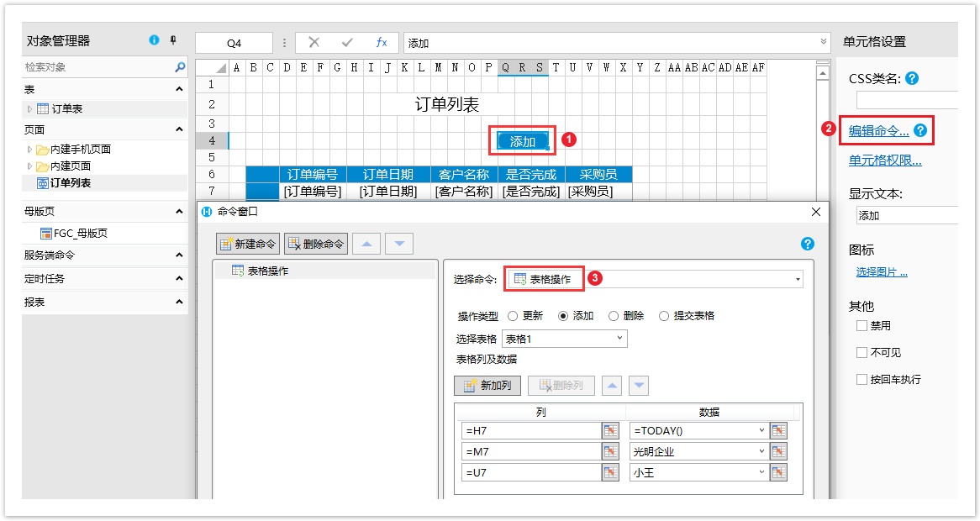Click the pin icon in Object Manager
Image resolution: width=980 pixels, height=521 pixels.
tap(173, 40)
